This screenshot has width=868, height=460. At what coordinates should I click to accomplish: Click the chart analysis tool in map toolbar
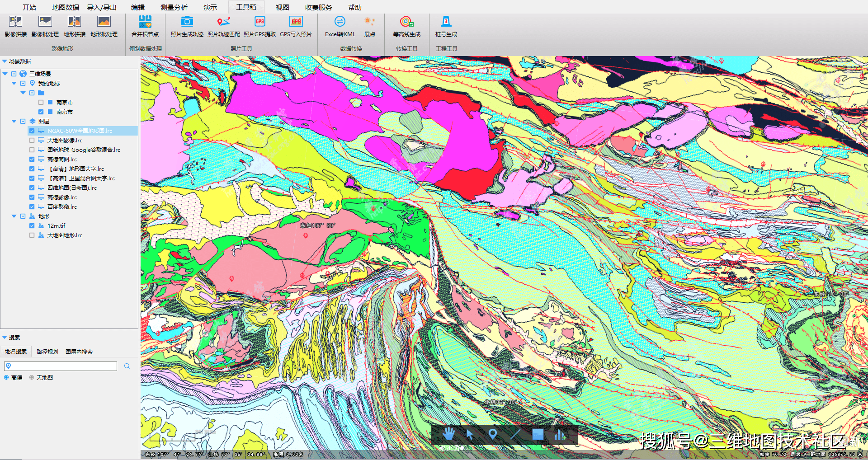pyautogui.click(x=560, y=434)
